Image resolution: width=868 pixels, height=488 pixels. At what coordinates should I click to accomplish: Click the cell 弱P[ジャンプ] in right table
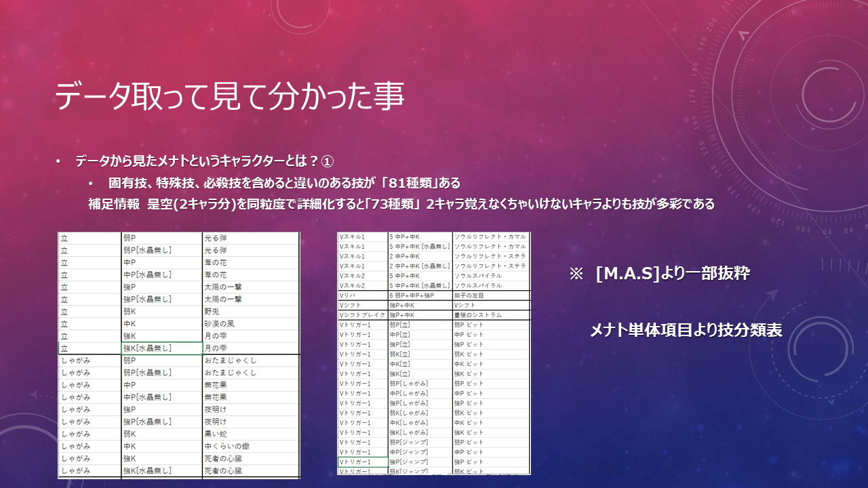(x=420, y=442)
